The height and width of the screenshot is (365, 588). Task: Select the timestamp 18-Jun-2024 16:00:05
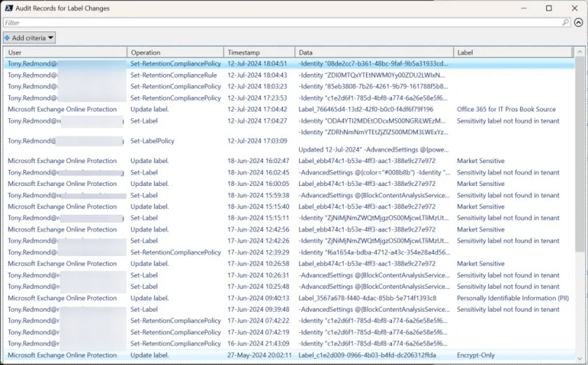coord(258,184)
